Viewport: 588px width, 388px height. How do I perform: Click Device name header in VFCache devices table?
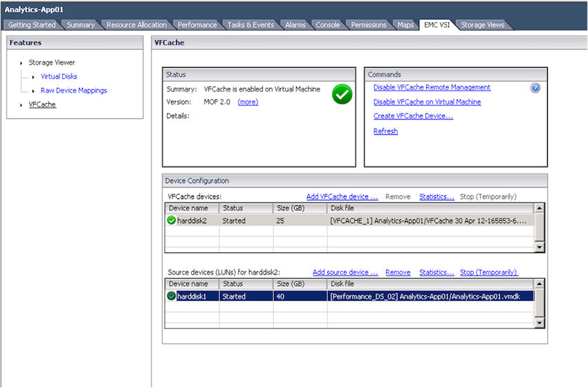click(192, 208)
